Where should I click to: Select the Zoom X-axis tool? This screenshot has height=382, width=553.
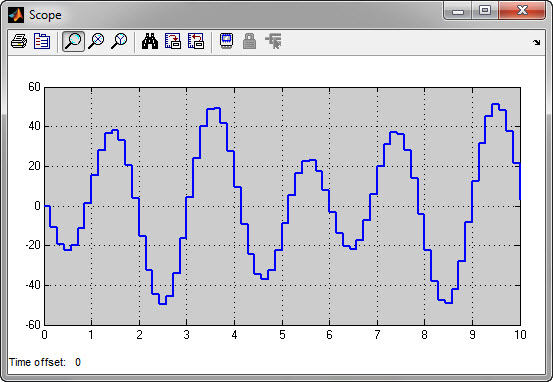coord(96,41)
